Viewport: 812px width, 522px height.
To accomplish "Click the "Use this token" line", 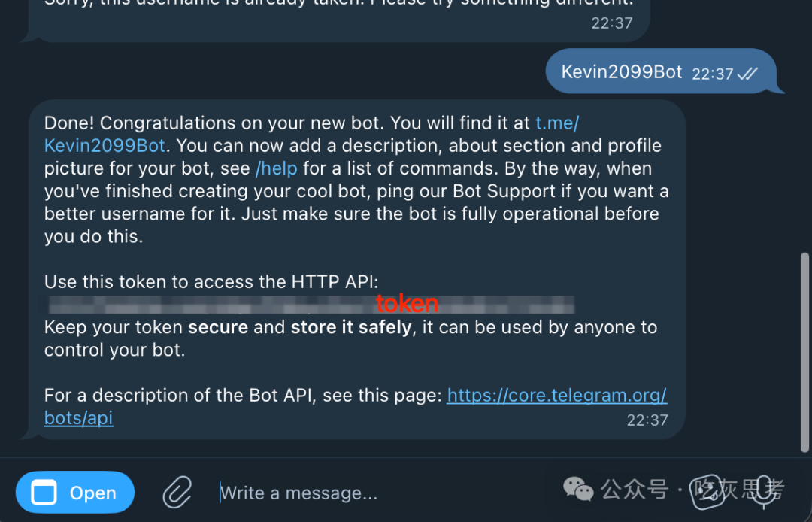I will (x=211, y=282).
